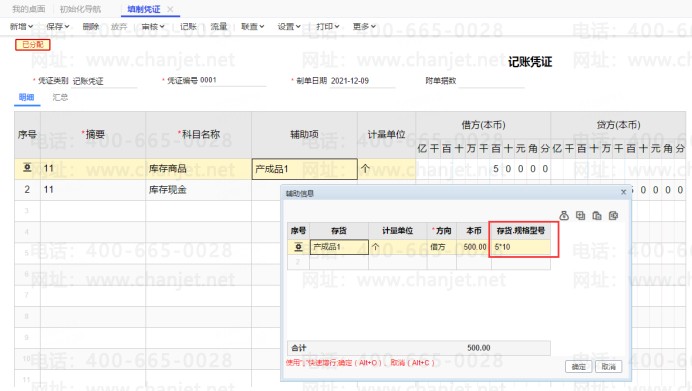692x391 pixels.
Task: Open the 打印 dropdown
Action: click(x=327, y=26)
